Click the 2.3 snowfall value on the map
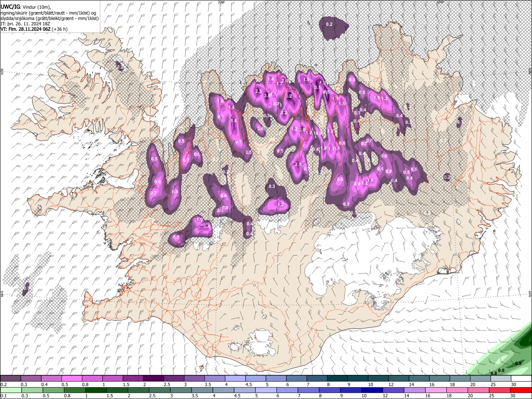This screenshot has width=532, height=399. pyautogui.click(x=258, y=91)
